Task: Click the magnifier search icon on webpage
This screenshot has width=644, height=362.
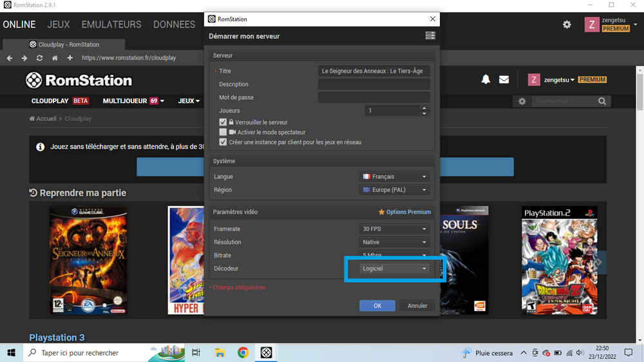Action: tap(602, 101)
